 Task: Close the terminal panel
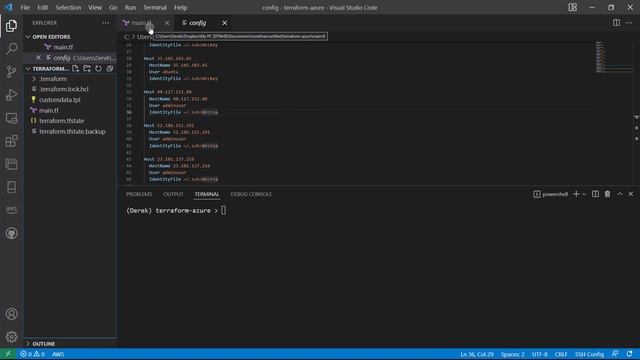coord(631,194)
